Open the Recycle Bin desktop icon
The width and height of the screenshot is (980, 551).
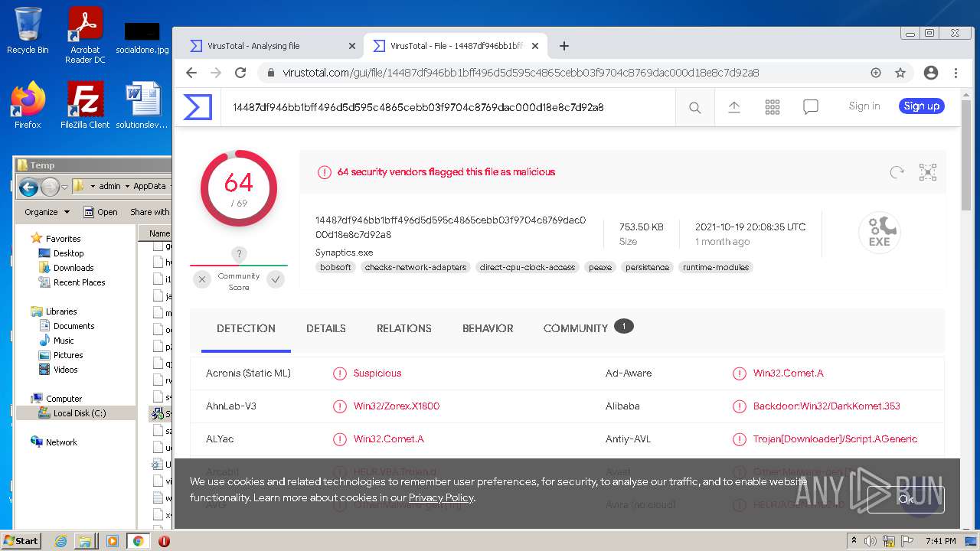(28, 31)
